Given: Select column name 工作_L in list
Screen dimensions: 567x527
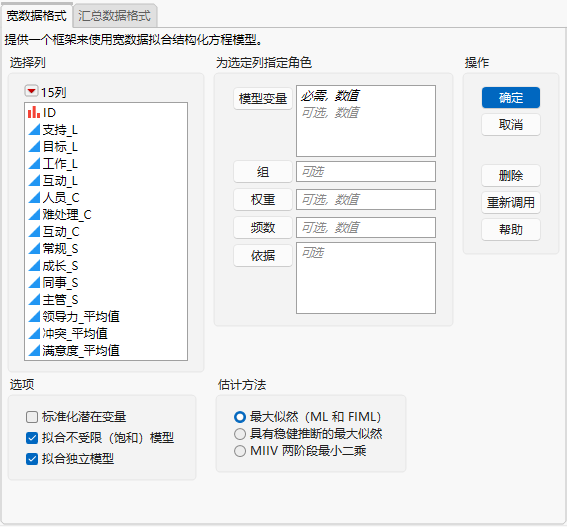Looking at the screenshot, I should tap(60, 163).
